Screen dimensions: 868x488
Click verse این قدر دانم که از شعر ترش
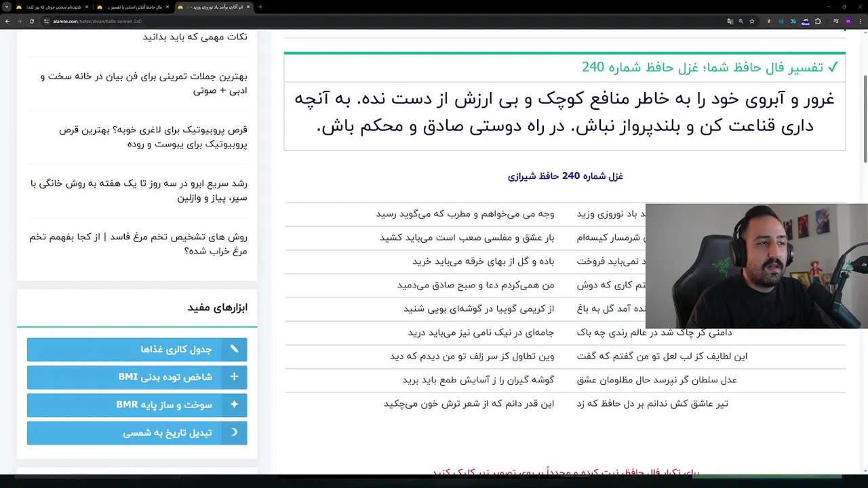point(469,404)
